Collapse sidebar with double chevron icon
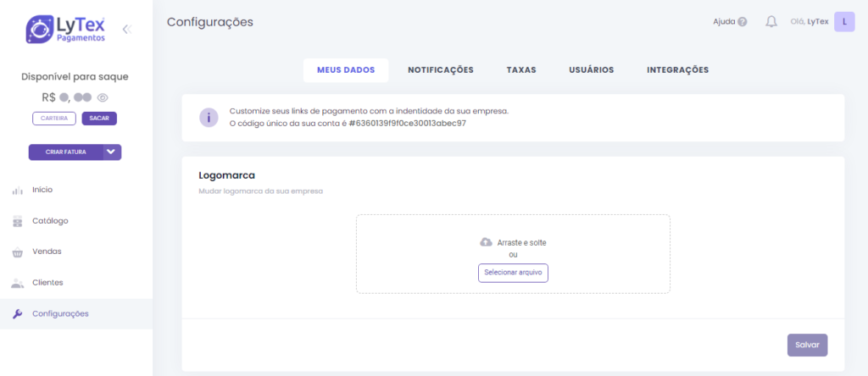This screenshot has width=868, height=376. click(127, 30)
